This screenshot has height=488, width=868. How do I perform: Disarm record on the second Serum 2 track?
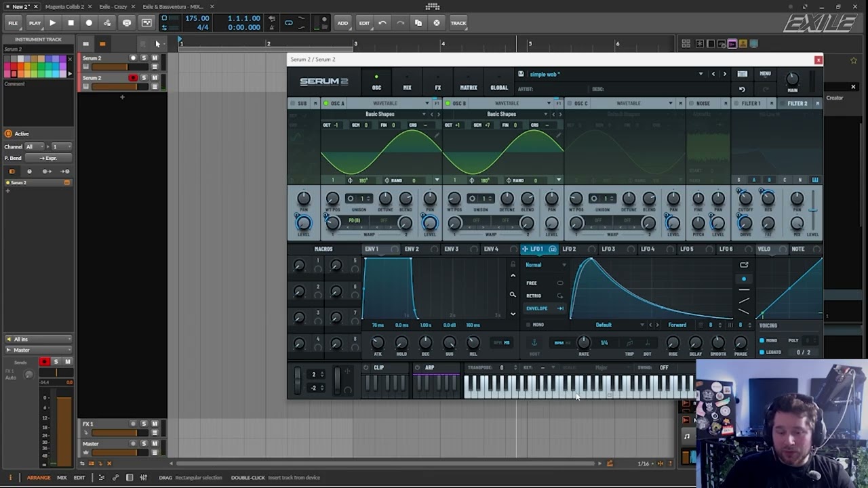(x=133, y=78)
